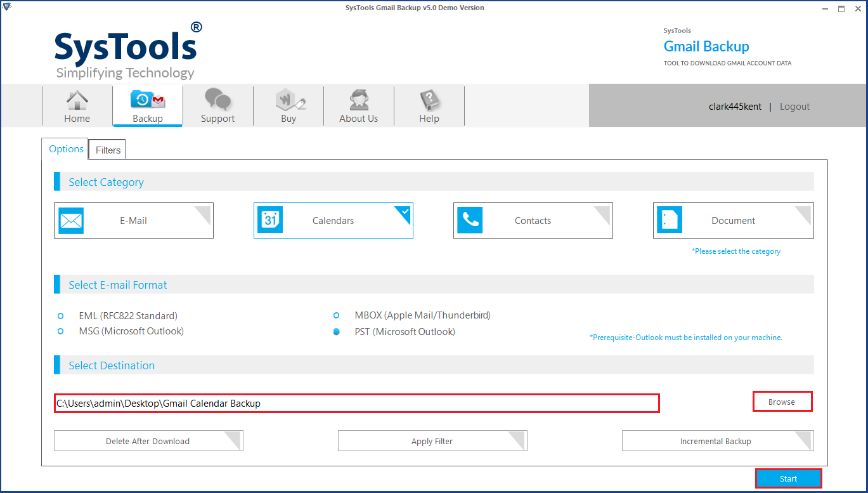Image resolution: width=868 pixels, height=493 pixels.
Task: Click the Browse button
Action: (x=782, y=401)
